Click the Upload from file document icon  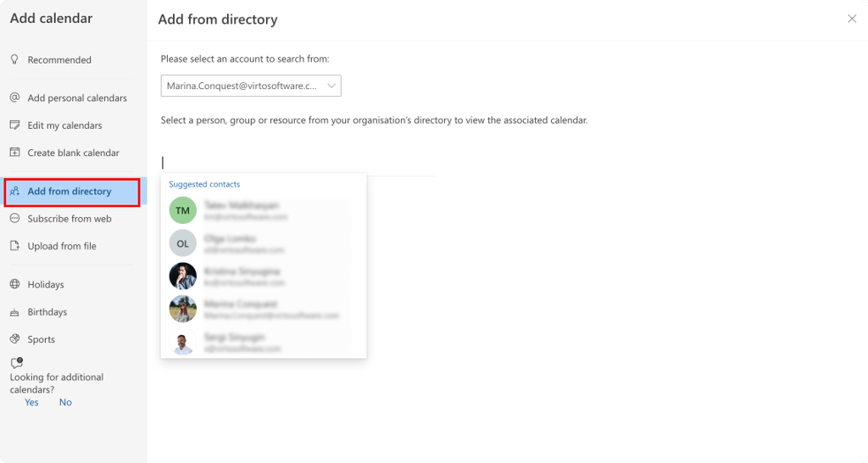(x=15, y=245)
